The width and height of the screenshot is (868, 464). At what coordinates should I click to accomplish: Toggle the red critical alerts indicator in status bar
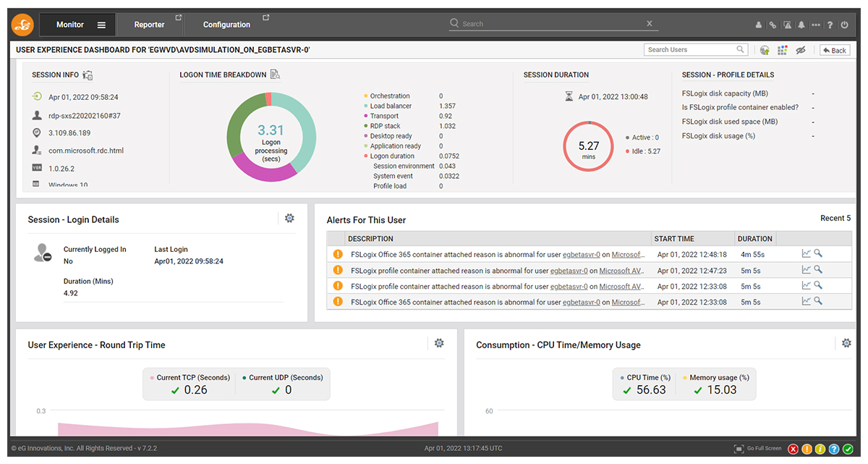(793, 449)
